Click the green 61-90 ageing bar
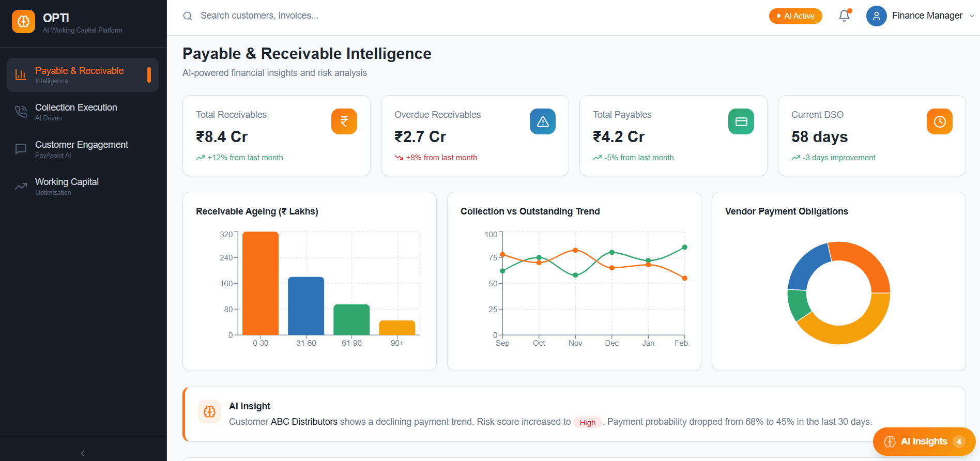The height and width of the screenshot is (461, 980). point(351,320)
